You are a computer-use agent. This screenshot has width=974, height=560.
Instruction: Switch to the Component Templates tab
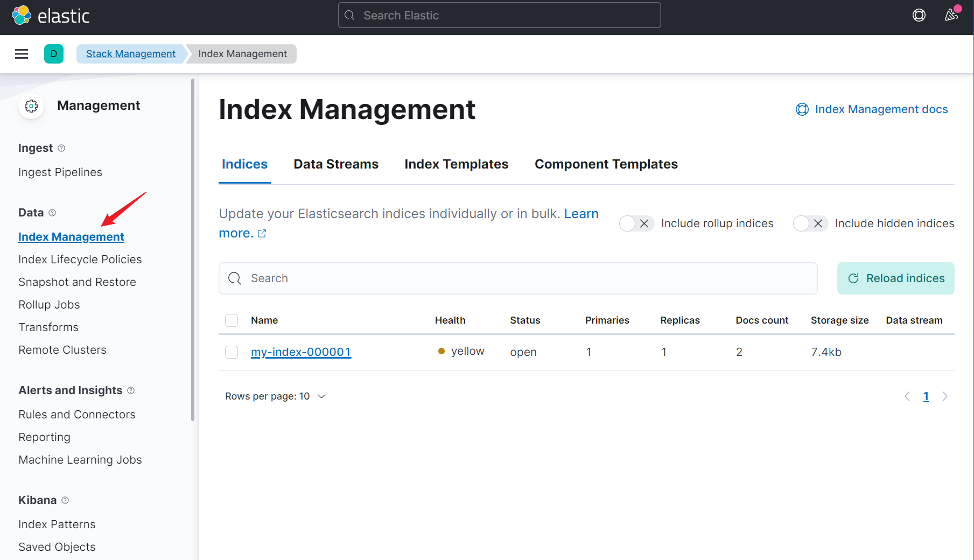(x=606, y=164)
